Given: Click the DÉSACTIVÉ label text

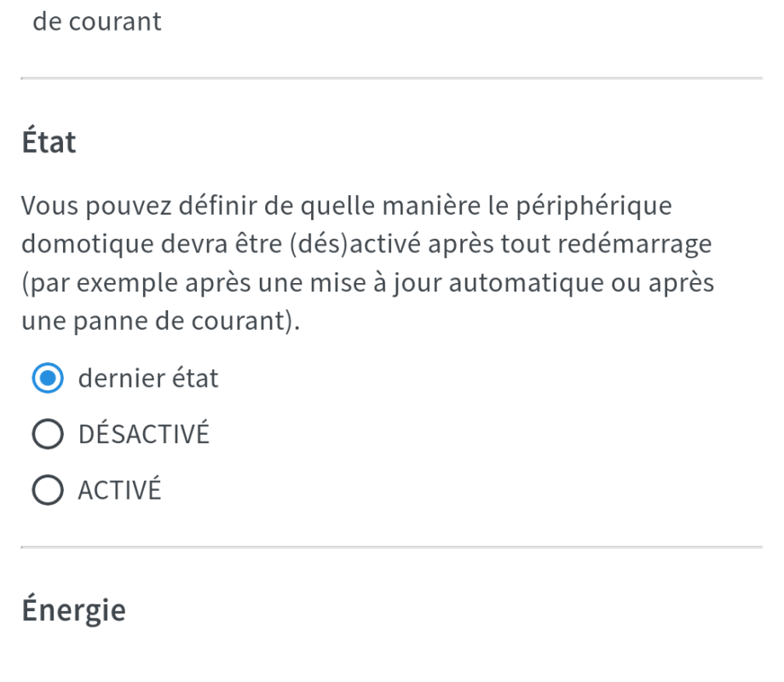Looking at the screenshot, I should (143, 435).
